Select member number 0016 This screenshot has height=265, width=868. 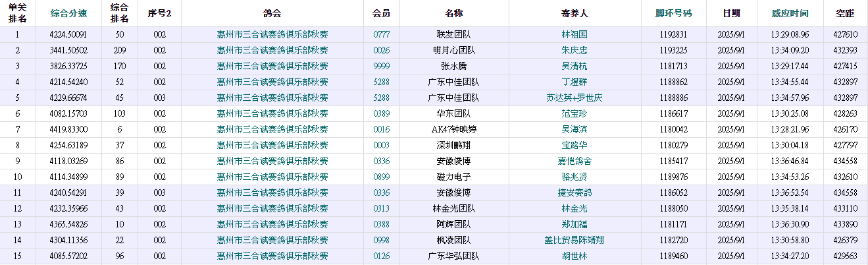(x=381, y=129)
